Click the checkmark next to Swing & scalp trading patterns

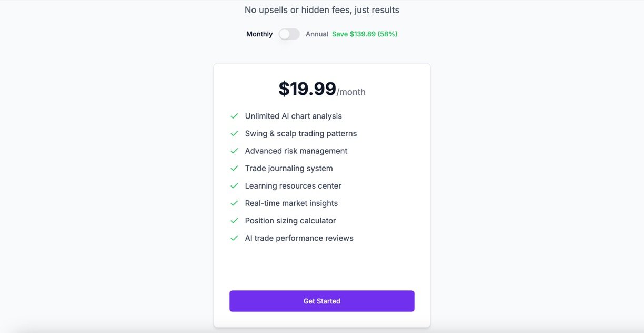234,133
